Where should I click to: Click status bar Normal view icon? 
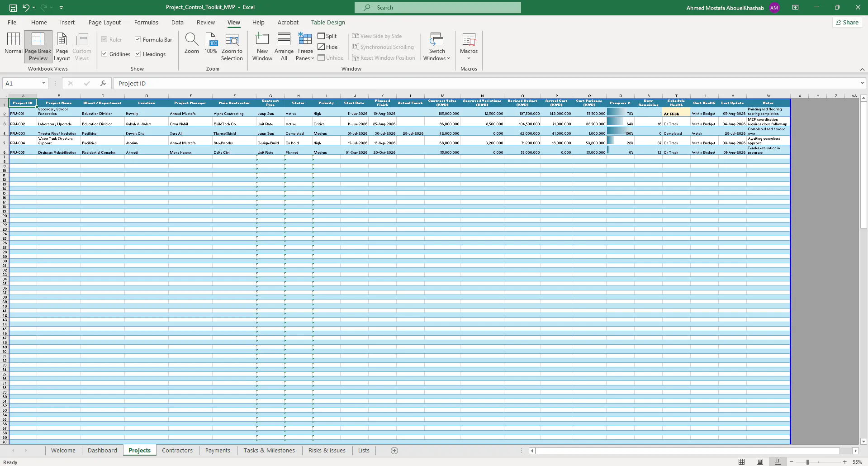pos(741,462)
